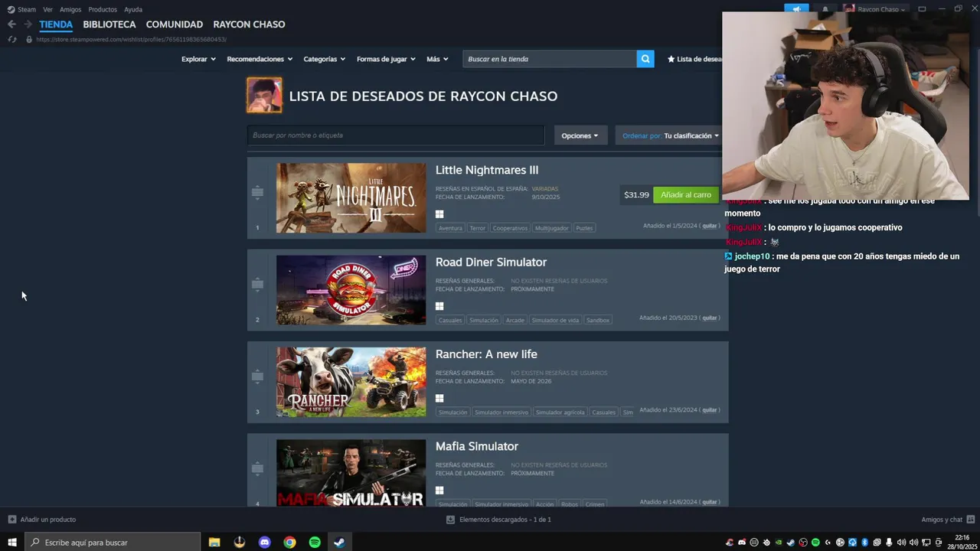
Task: Open Discord from the taskbar
Action: (265, 543)
